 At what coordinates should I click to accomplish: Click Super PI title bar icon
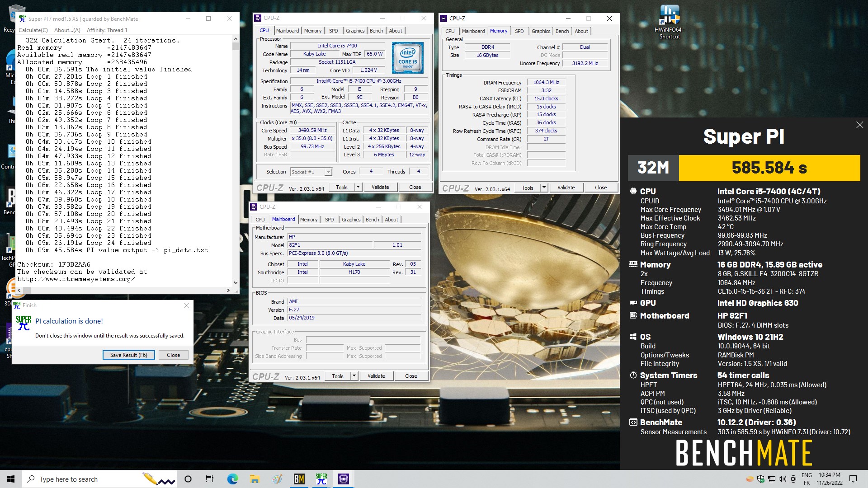(23, 19)
